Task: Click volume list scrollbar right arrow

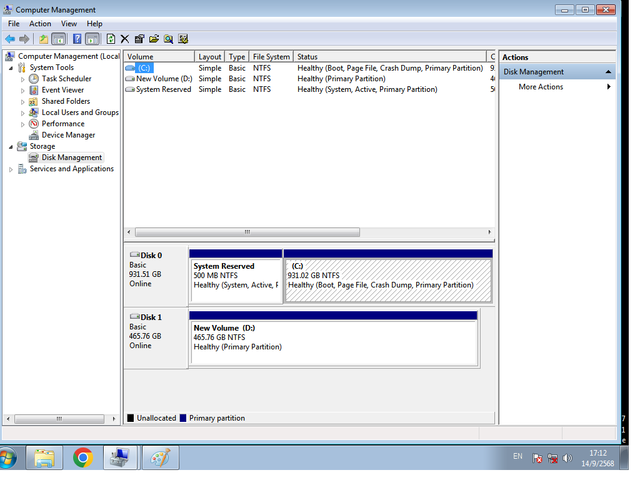Action: [x=489, y=232]
